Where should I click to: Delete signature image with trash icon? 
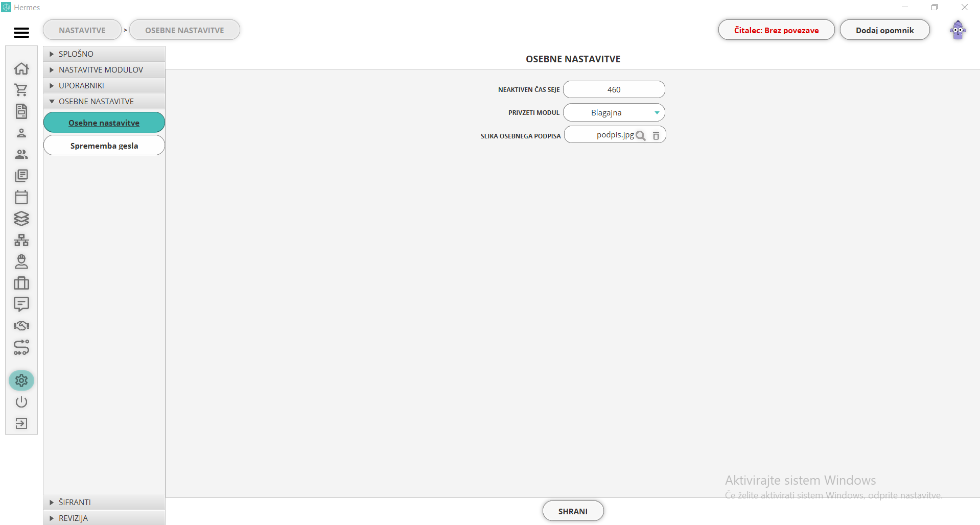pyautogui.click(x=656, y=135)
